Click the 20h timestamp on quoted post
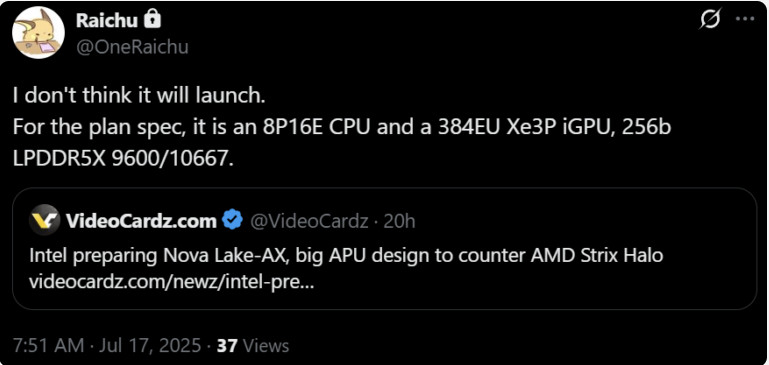The width and height of the screenshot is (769, 365). (399, 222)
